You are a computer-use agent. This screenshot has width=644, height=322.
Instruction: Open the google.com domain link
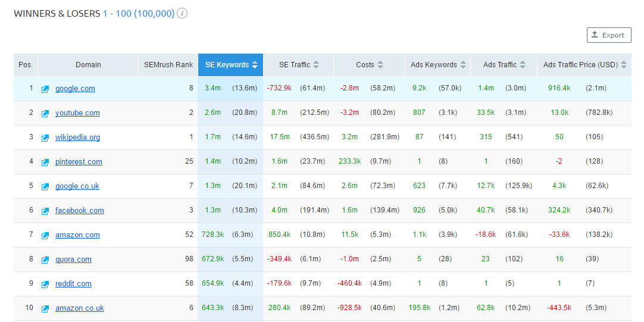pos(75,88)
